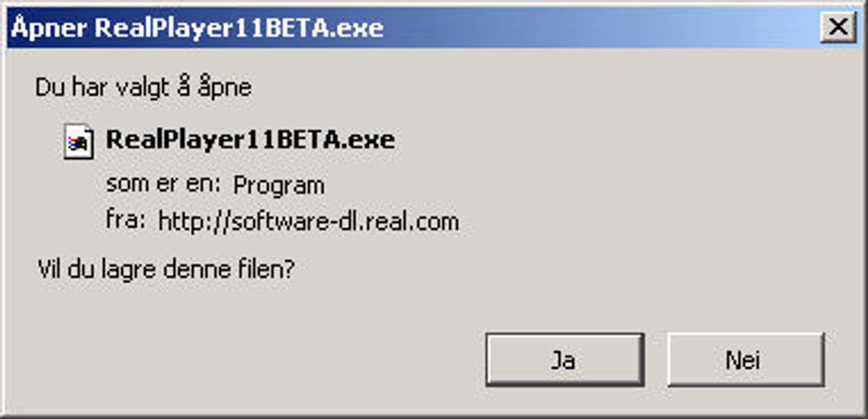This screenshot has height=419, width=868.
Task: Select the bold RealPlayer11BETA.exe filename text
Action: pyautogui.click(x=250, y=141)
